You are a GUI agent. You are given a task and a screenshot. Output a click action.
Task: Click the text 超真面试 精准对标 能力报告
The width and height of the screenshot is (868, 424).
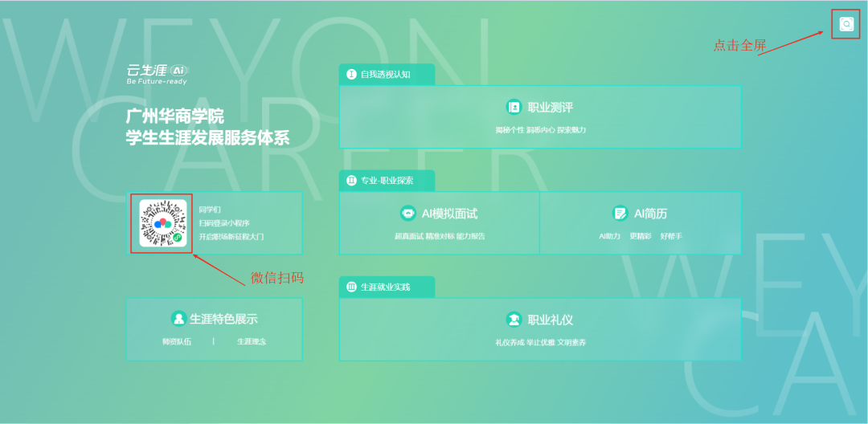pyautogui.click(x=440, y=236)
